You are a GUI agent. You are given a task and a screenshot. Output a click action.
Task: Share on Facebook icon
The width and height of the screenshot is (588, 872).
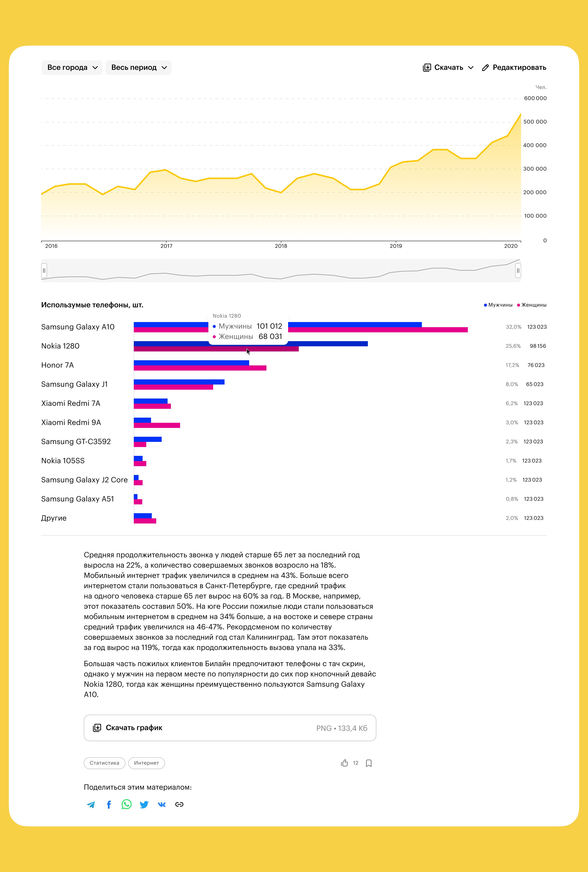(109, 805)
